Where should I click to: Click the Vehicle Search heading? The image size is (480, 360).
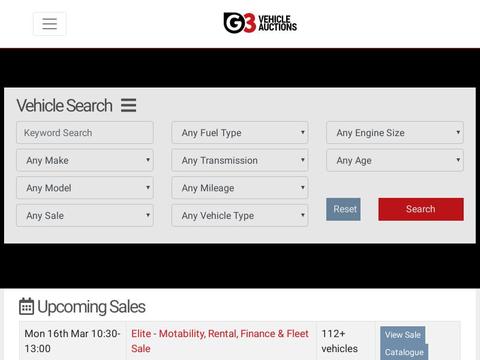pyautogui.click(x=64, y=105)
